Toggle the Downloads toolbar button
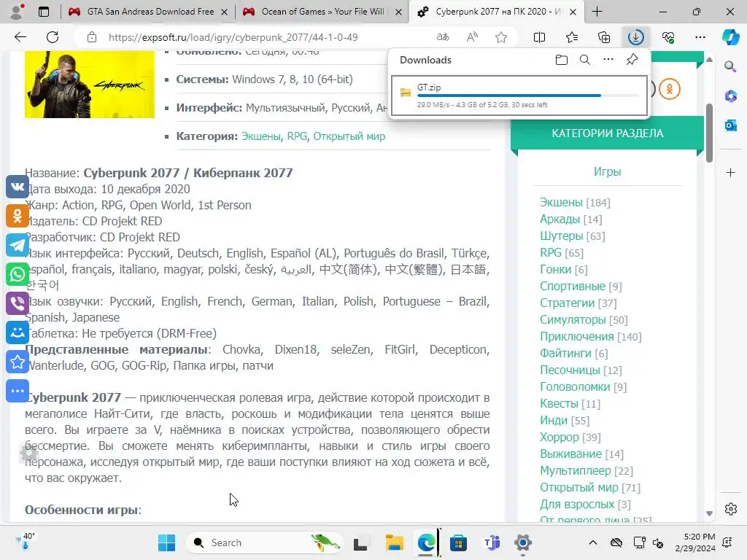This screenshot has width=747, height=560. point(635,37)
